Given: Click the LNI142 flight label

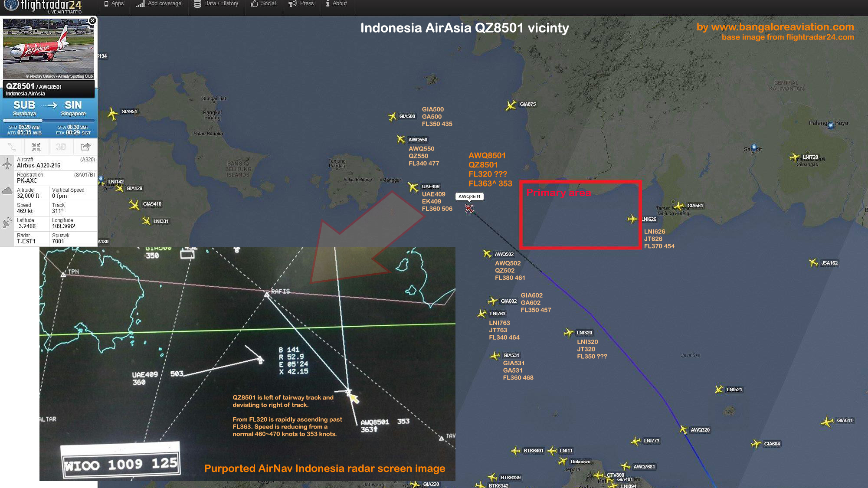Looking at the screenshot, I should (116, 182).
